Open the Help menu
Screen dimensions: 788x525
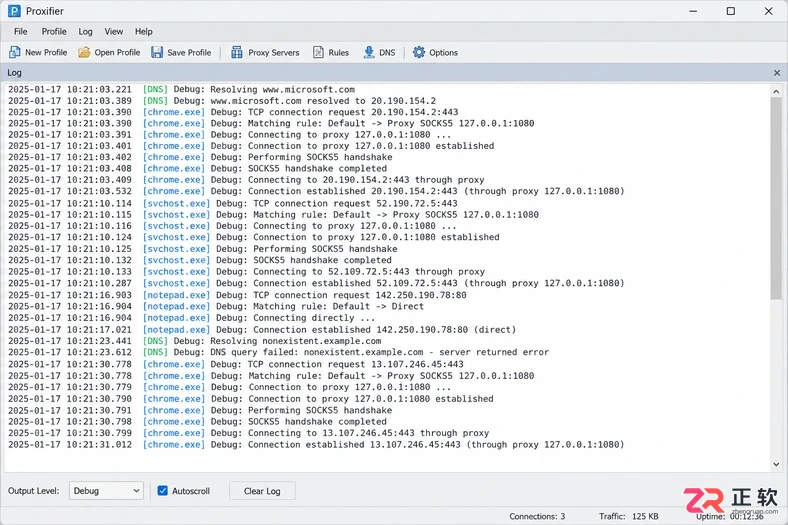[x=144, y=32]
